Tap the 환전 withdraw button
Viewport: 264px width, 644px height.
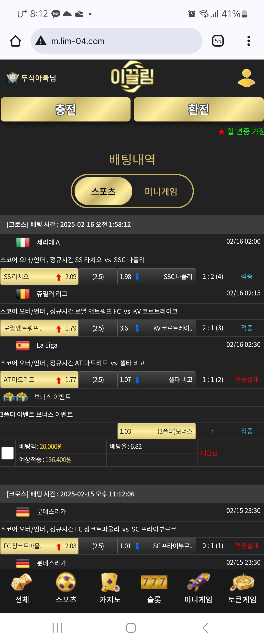coord(199,110)
